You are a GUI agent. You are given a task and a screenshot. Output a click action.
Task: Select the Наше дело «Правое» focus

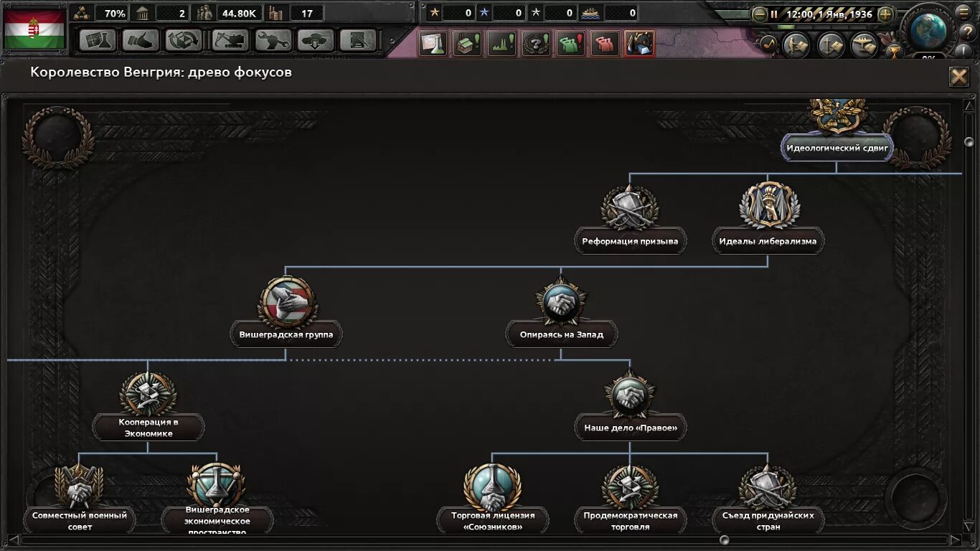click(630, 428)
